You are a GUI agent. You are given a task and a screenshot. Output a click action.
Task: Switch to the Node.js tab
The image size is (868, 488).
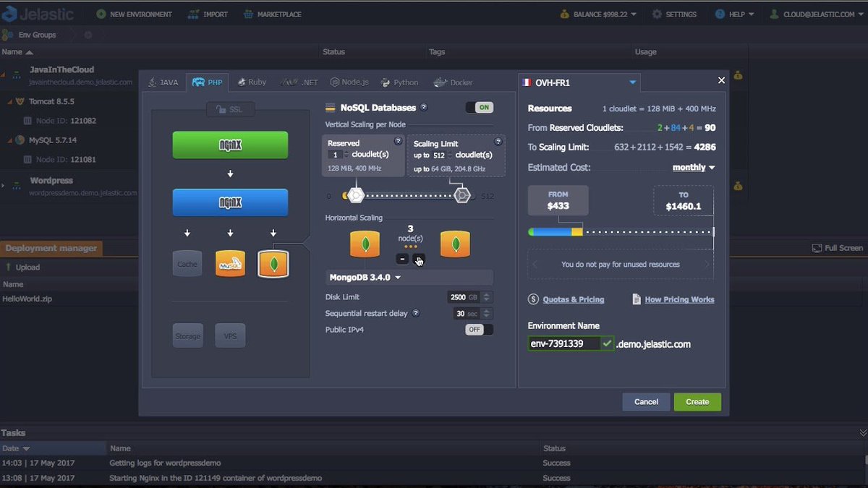tap(350, 82)
